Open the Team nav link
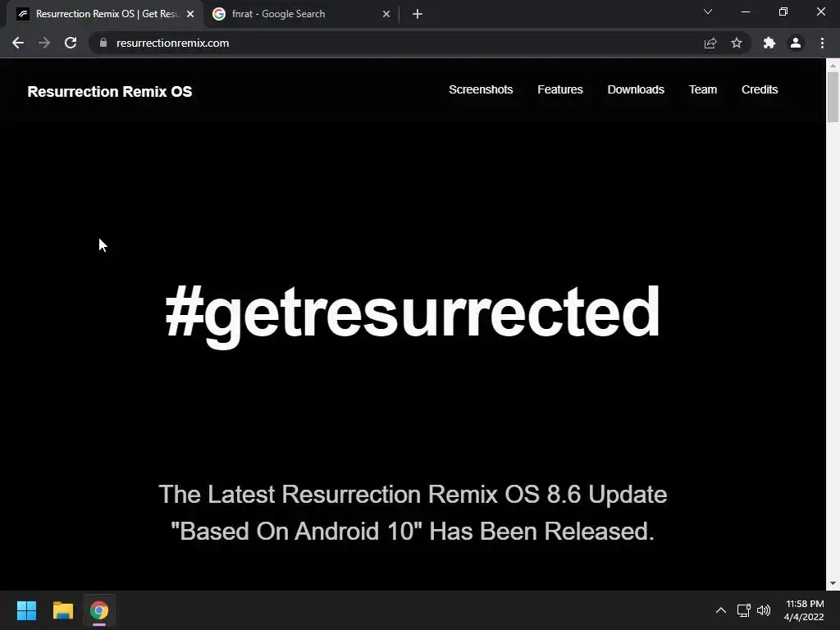The height and width of the screenshot is (630, 840). [x=702, y=89]
